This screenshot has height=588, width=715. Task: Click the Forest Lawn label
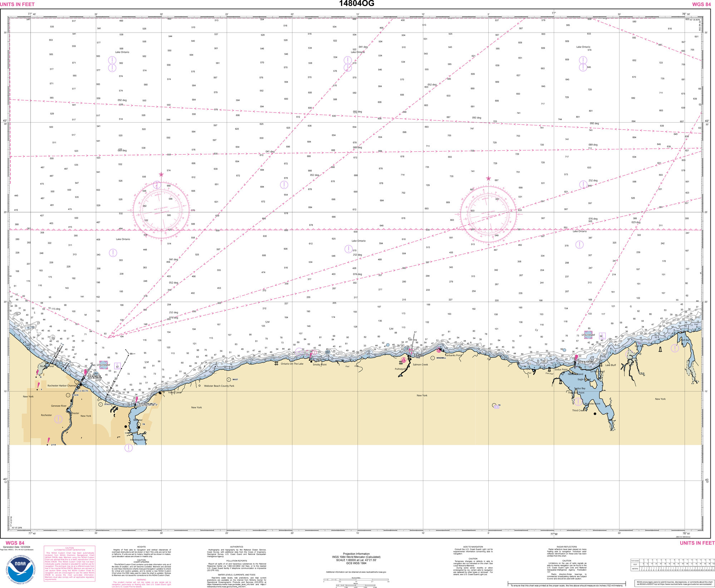[x=175, y=392]
